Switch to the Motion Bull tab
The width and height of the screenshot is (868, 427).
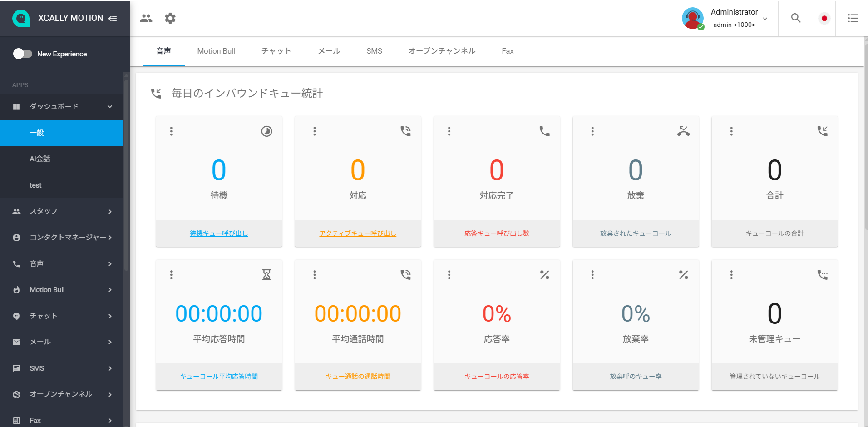coord(216,51)
